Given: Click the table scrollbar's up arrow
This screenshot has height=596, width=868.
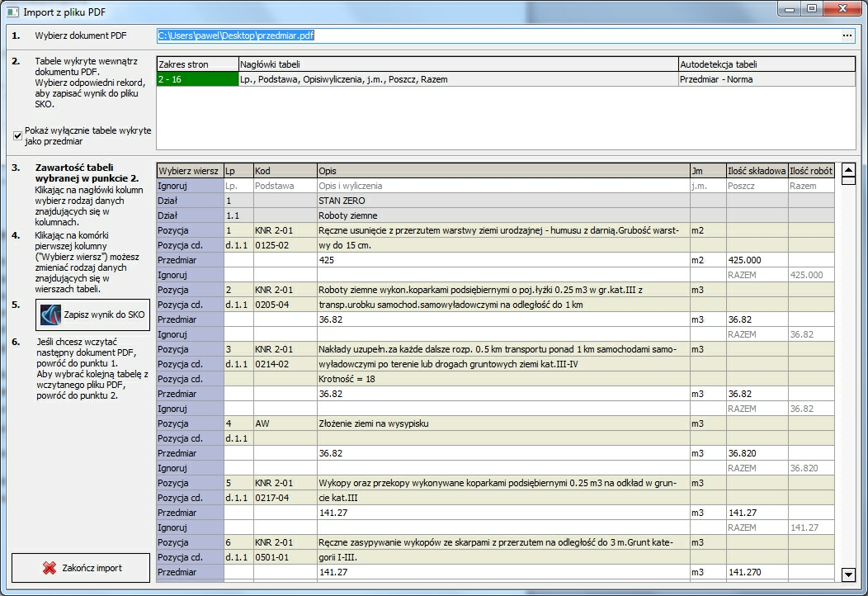Looking at the screenshot, I should pyautogui.click(x=848, y=170).
